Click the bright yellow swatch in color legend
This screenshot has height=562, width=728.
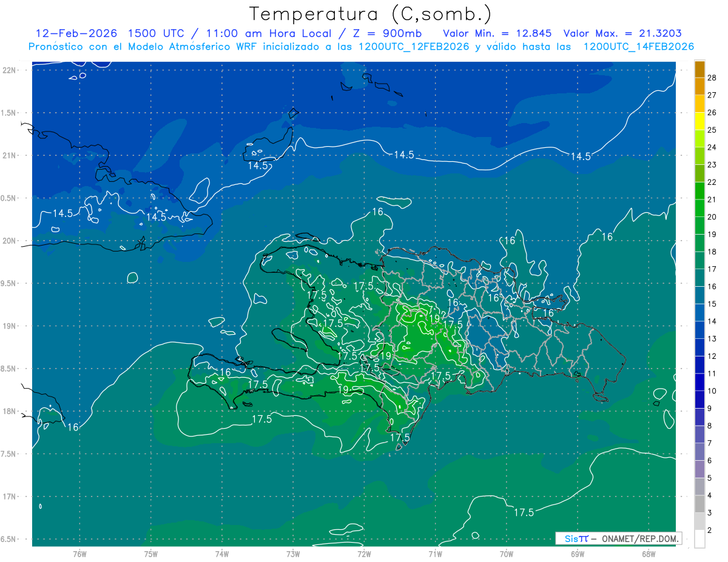(x=699, y=121)
